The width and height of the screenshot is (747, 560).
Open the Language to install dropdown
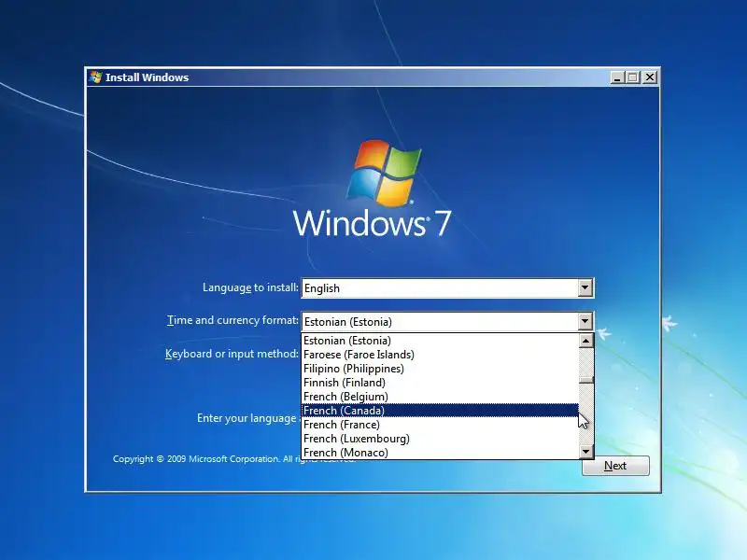[447, 288]
